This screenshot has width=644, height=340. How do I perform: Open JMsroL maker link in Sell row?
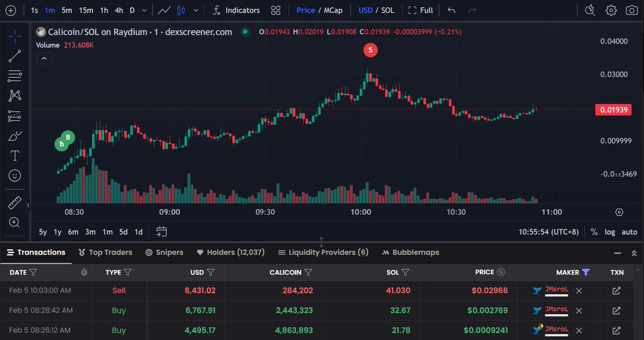(556, 290)
